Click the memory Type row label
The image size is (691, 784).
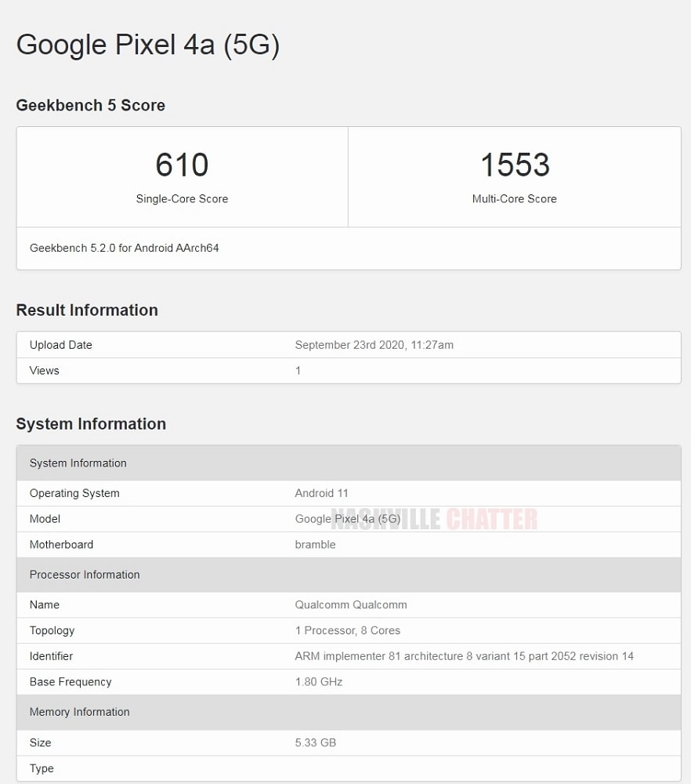[42, 768]
